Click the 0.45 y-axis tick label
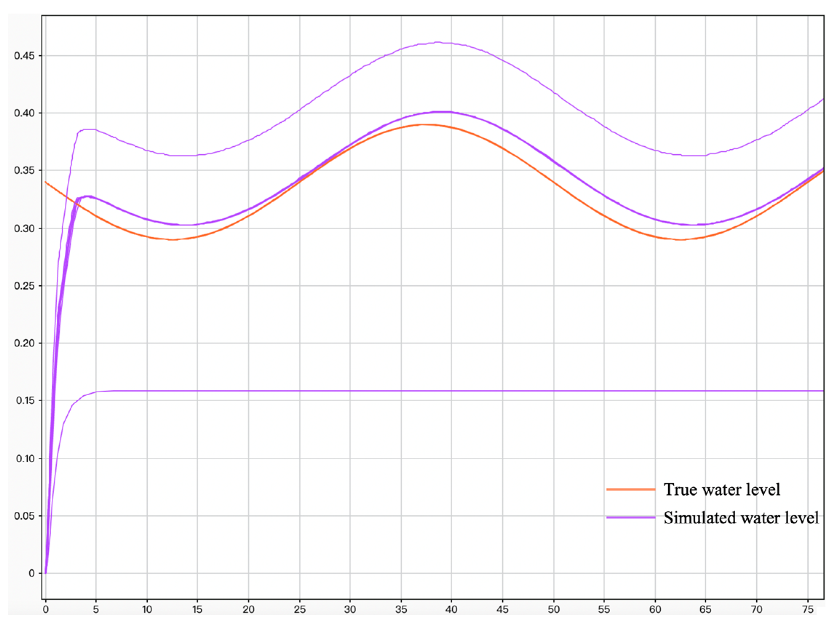Image resolution: width=840 pixels, height=626 pixels. (24, 56)
